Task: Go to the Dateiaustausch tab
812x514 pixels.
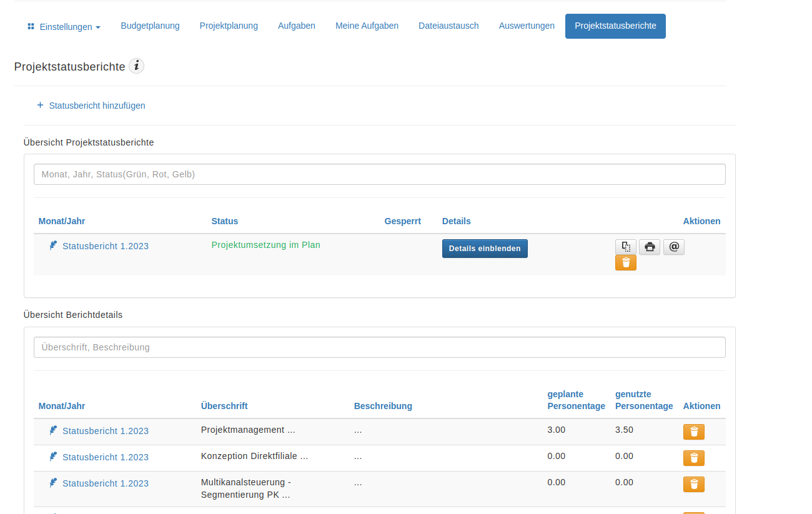Action: (x=448, y=26)
